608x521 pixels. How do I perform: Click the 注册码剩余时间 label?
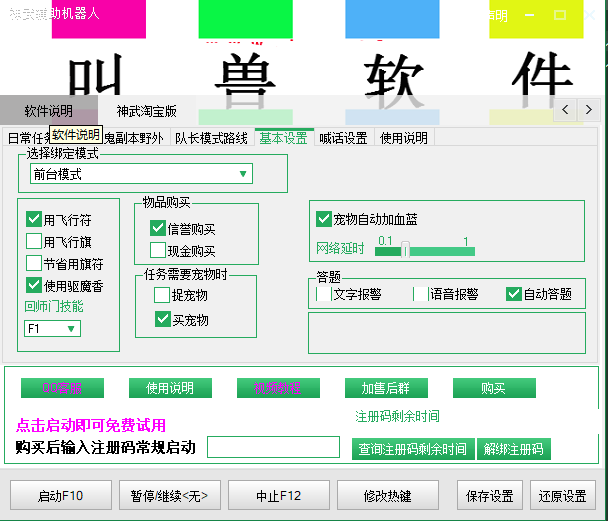coord(397,416)
